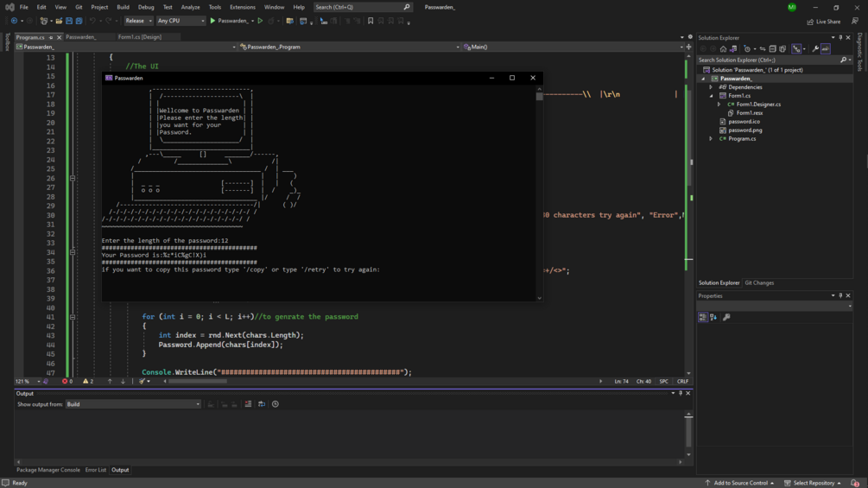868x488 pixels.
Task: Click Select Repository in status bar
Action: pos(814,483)
